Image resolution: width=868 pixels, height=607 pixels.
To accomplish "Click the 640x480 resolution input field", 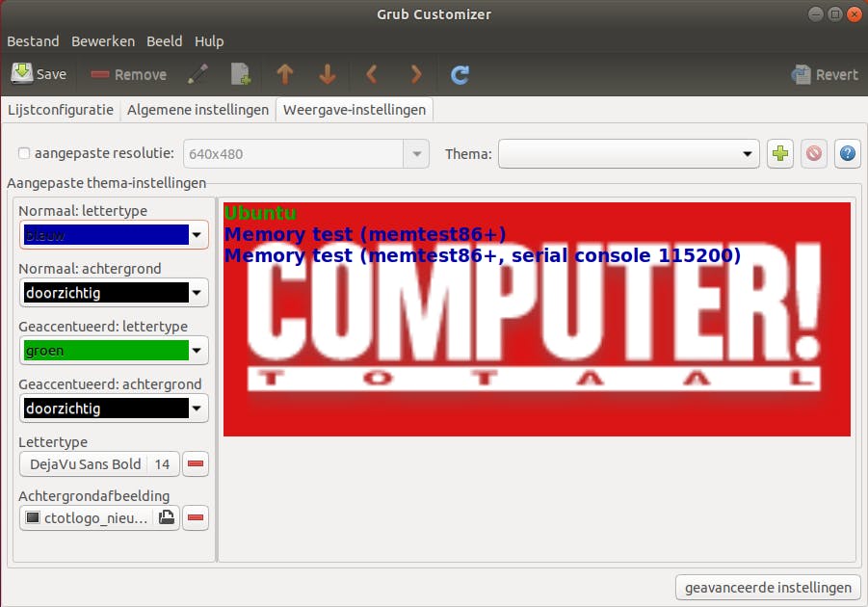I will [x=294, y=153].
